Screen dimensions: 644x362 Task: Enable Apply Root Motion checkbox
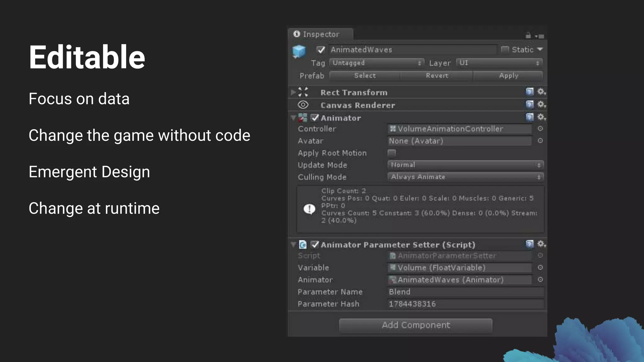(392, 153)
